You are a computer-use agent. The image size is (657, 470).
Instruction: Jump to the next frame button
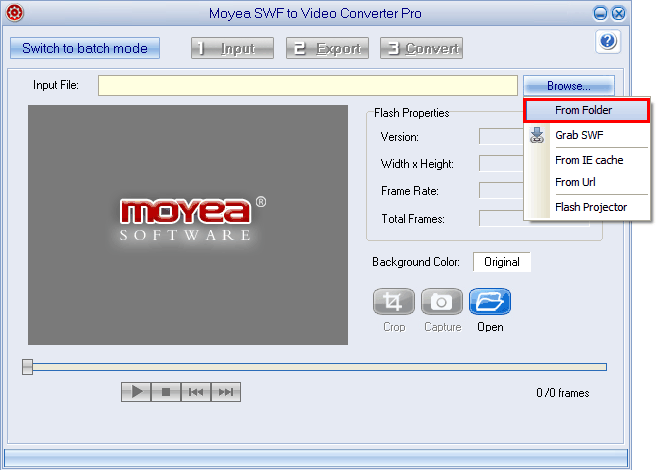226,392
